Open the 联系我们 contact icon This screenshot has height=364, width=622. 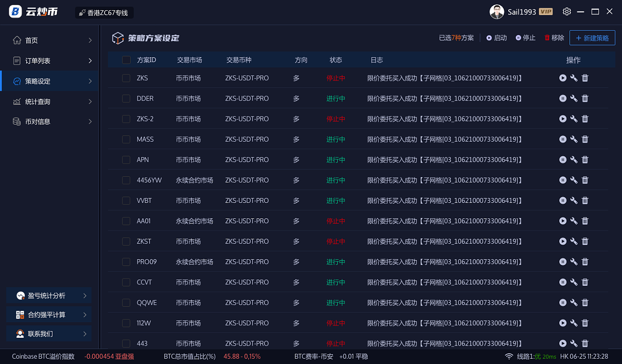point(19,333)
